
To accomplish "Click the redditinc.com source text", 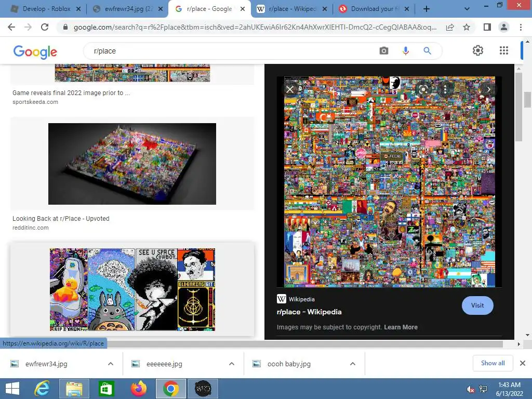I will pyautogui.click(x=31, y=228).
